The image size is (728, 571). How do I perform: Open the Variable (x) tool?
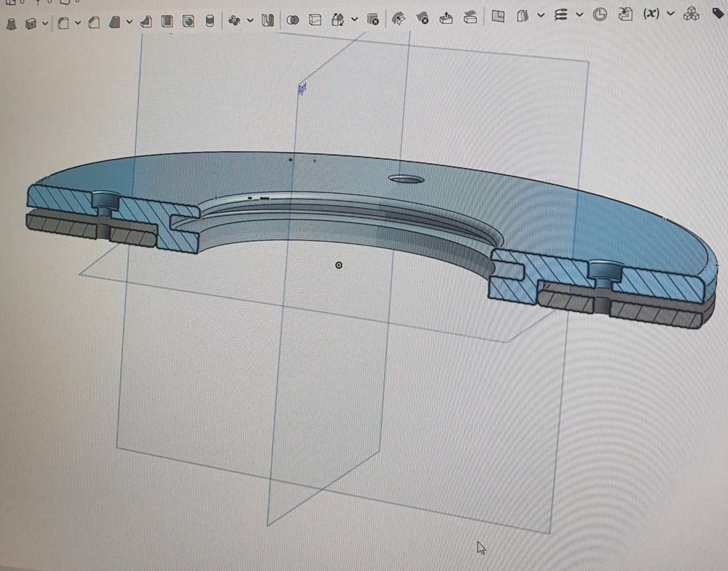[x=651, y=14]
